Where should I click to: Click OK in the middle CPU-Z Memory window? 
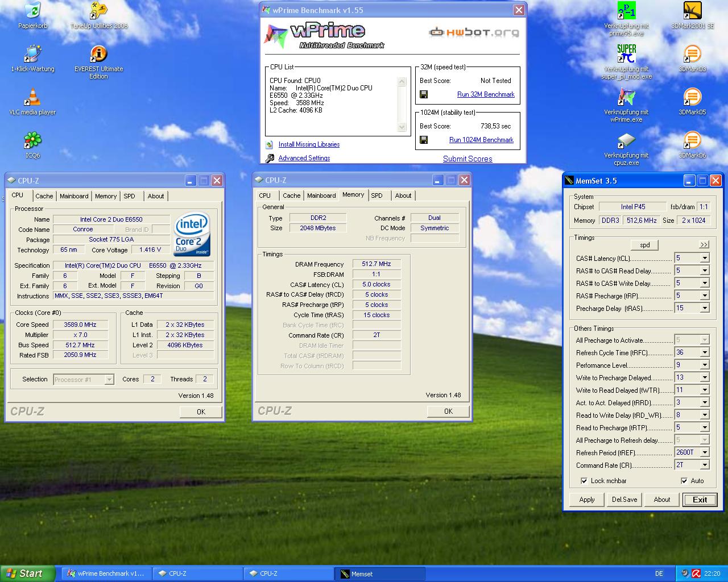click(448, 411)
